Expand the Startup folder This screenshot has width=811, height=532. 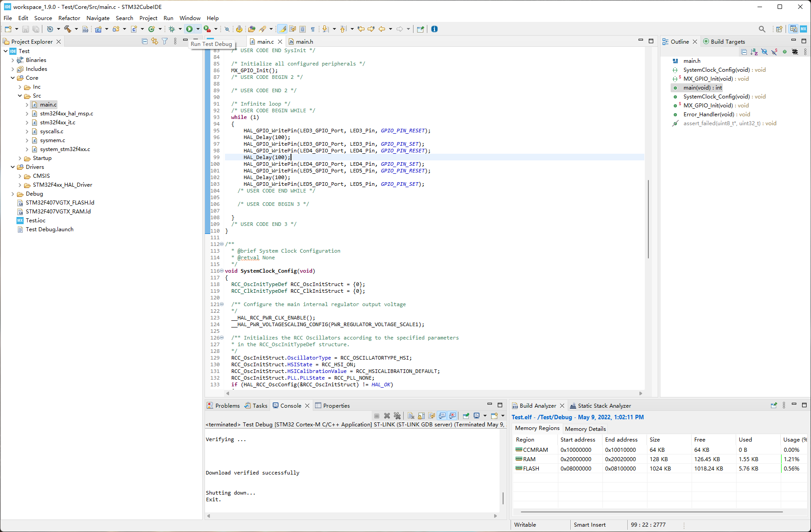click(20, 158)
